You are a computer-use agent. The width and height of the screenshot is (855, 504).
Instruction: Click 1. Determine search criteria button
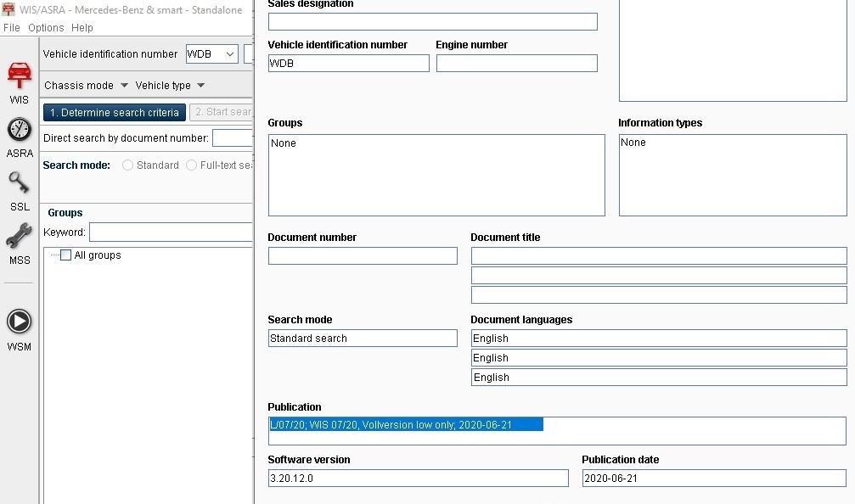(115, 112)
